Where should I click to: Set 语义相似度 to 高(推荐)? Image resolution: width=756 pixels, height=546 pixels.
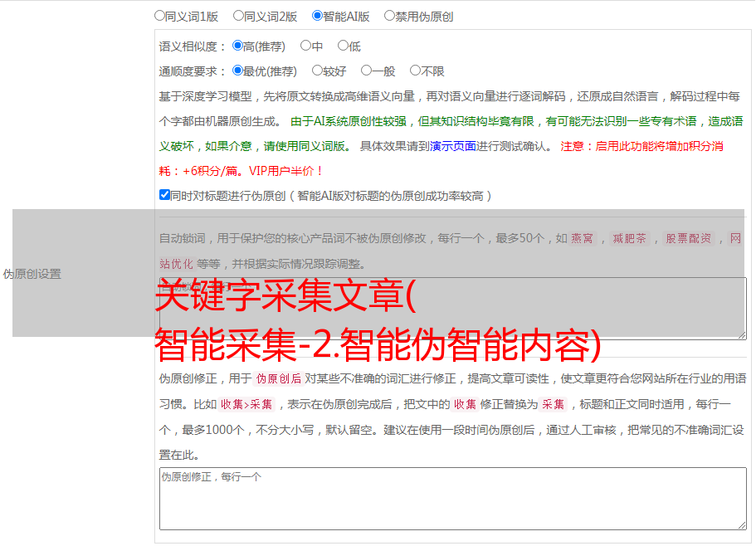click(238, 46)
